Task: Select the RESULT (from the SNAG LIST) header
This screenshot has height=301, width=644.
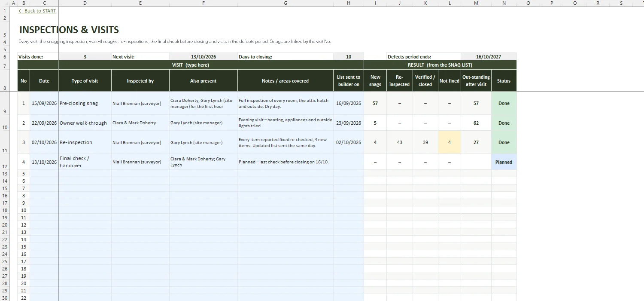Action: click(440, 65)
